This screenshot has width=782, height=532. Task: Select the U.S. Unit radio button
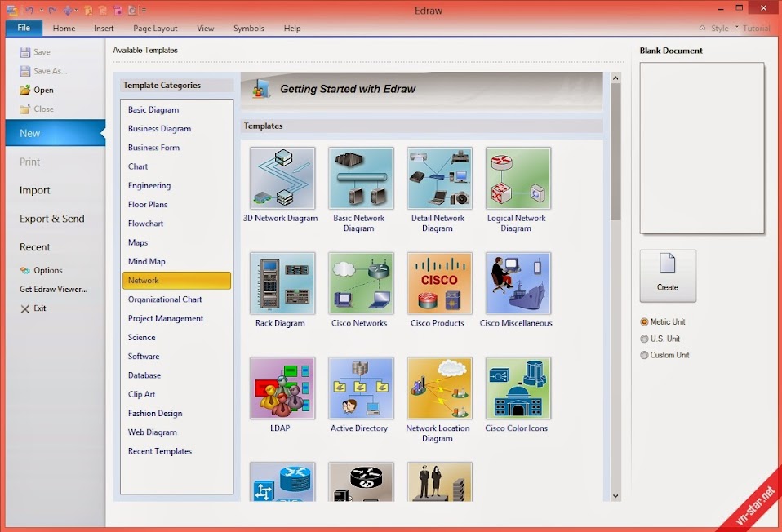coord(644,339)
